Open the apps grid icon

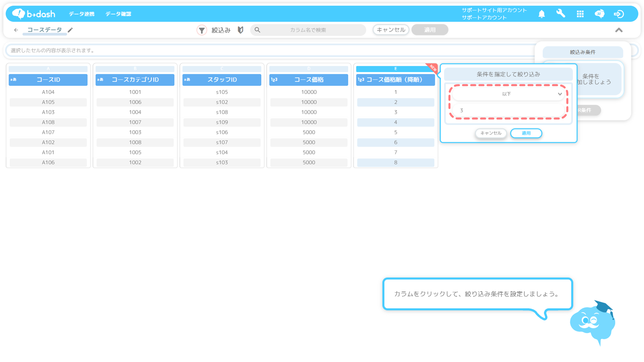(x=580, y=14)
